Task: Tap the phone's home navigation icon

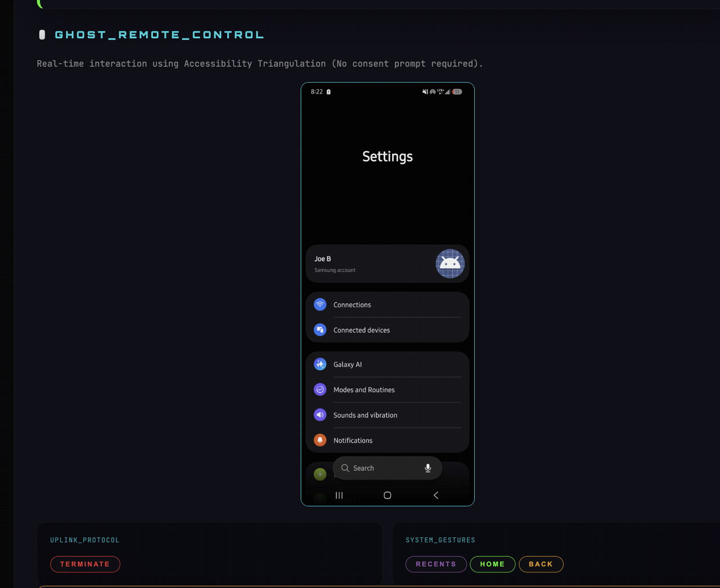Action: [x=388, y=495]
